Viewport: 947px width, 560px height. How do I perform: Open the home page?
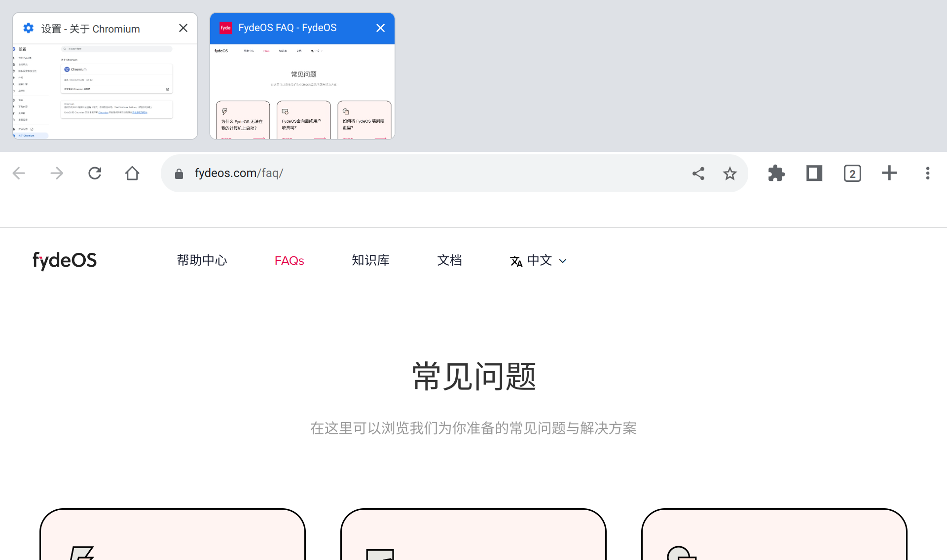132,173
